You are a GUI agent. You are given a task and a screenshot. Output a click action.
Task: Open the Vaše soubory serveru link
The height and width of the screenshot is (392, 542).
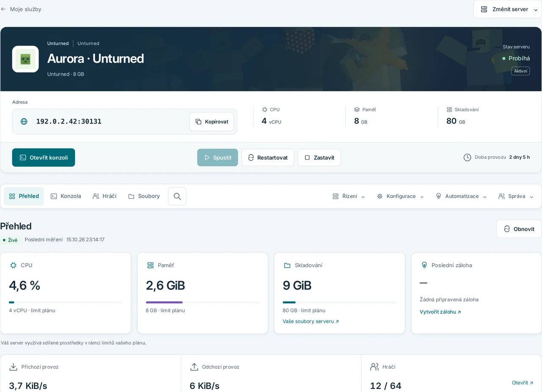pyautogui.click(x=311, y=321)
